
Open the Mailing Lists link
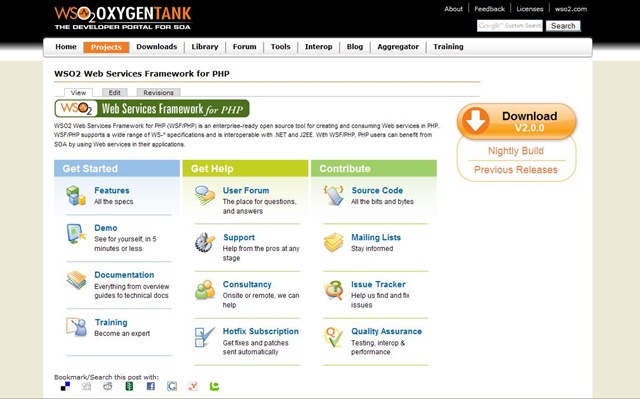point(376,237)
